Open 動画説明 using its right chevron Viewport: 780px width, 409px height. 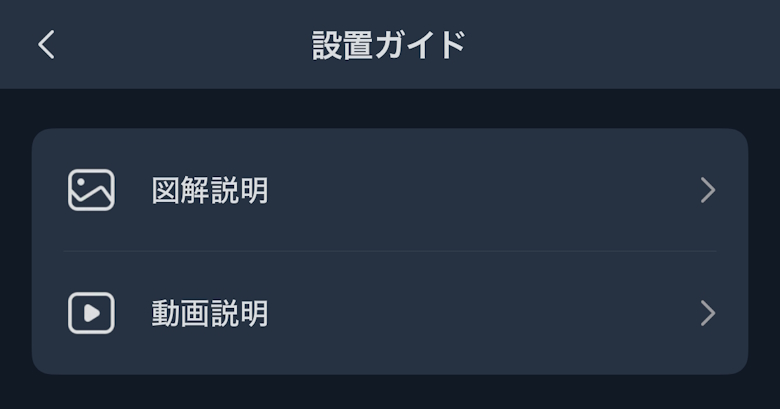pyautogui.click(x=708, y=314)
